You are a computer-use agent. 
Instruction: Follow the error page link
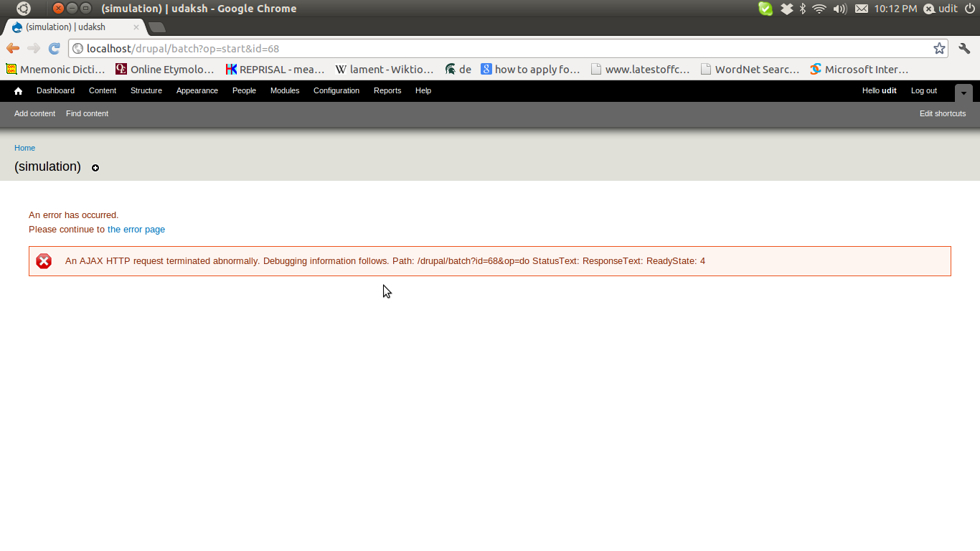136,229
